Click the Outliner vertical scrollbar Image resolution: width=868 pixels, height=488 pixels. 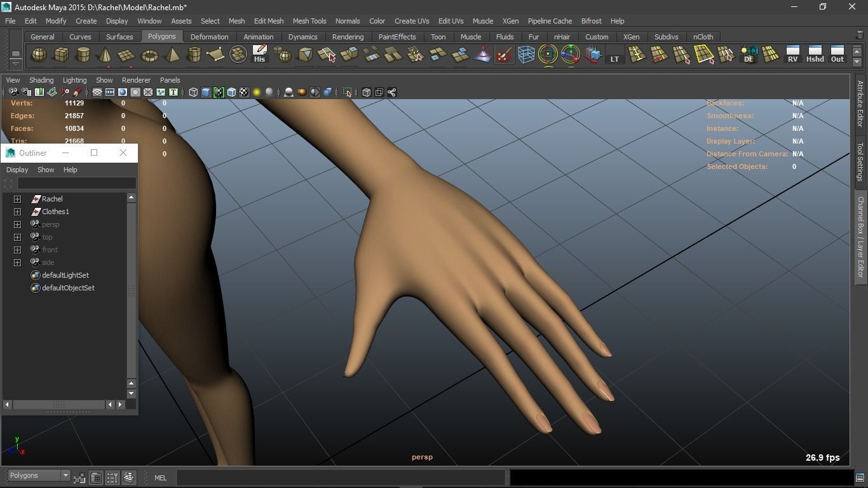click(x=132, y=290)
